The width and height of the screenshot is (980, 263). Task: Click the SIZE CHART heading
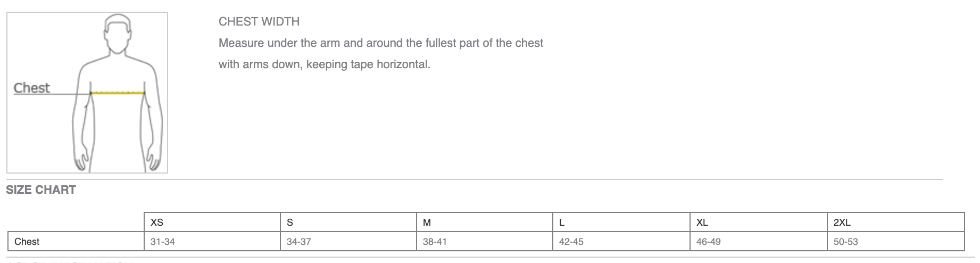(x=41, y=190)
